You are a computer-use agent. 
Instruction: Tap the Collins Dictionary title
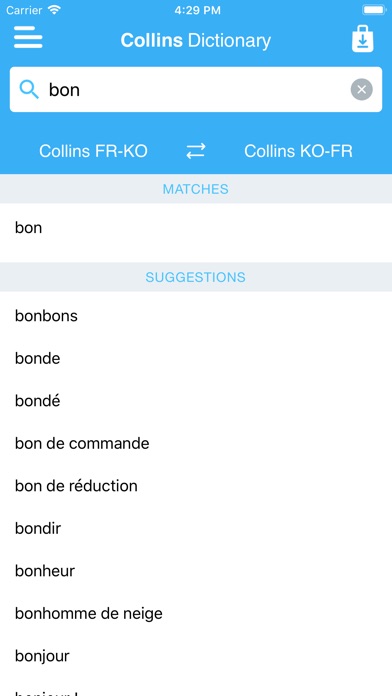coord(196,40)
